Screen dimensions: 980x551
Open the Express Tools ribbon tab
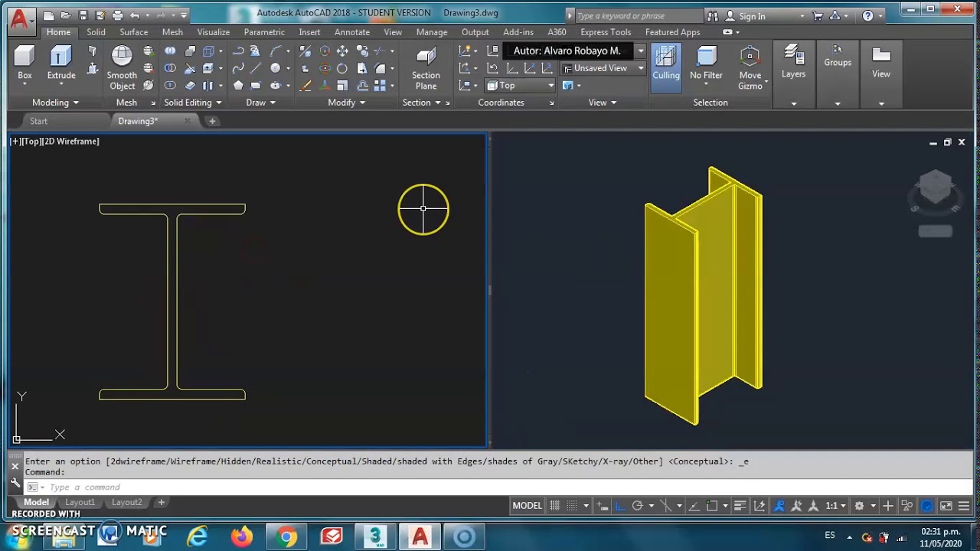point(606,32)
